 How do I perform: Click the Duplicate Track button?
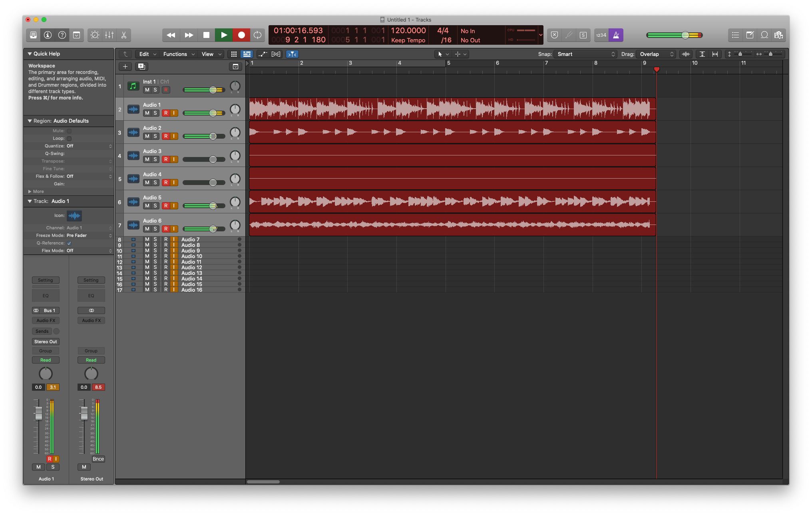coord(141,67)
